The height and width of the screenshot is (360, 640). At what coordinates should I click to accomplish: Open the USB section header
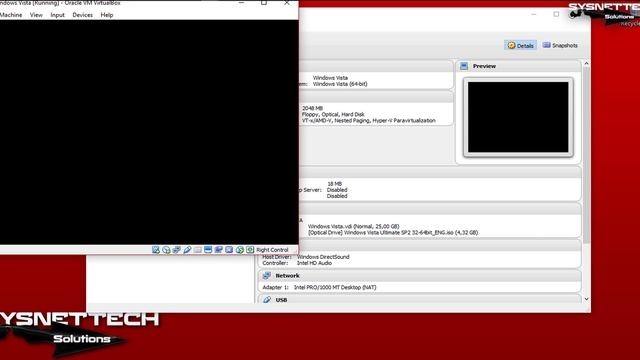click(419, 299)
